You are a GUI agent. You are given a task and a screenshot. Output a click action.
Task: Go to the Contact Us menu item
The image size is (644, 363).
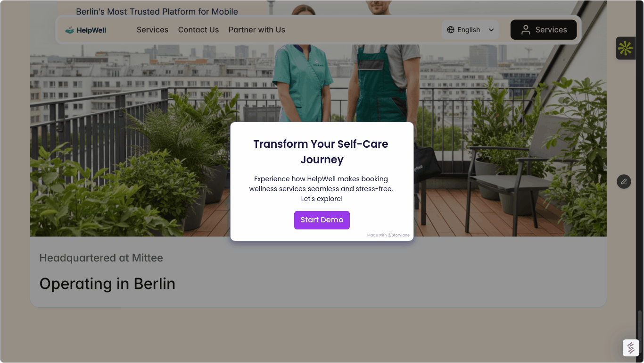pyautogui.click(x=198, y=30)
